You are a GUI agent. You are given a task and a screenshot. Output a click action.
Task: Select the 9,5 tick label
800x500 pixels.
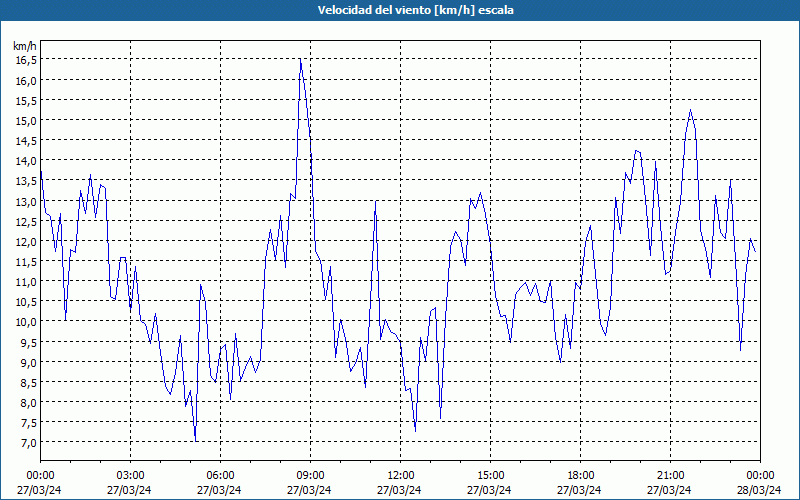click(28, 342)
